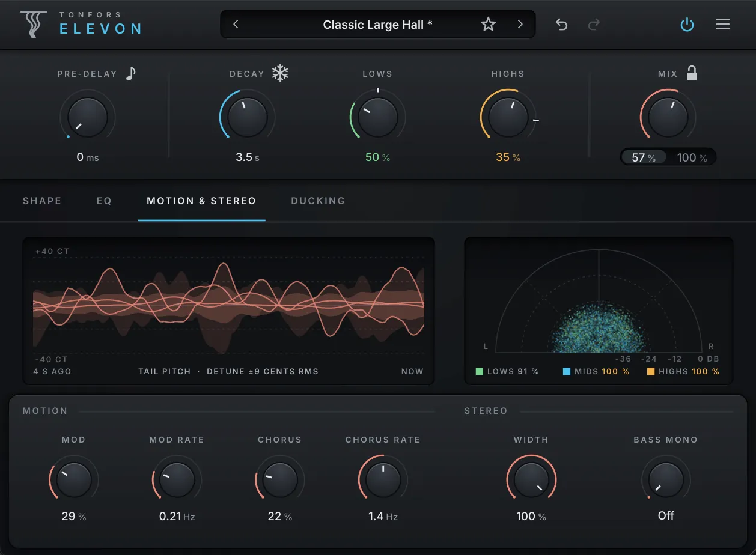Click the Bass Mono knob
756x555 pixels.
point(666,479)
